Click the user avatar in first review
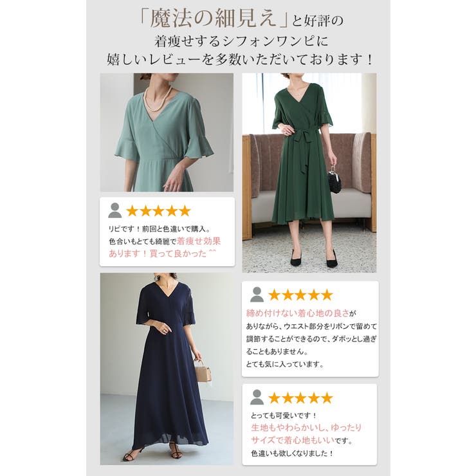Viewport: 476px width, 476px height. click(x=114, y=210)
